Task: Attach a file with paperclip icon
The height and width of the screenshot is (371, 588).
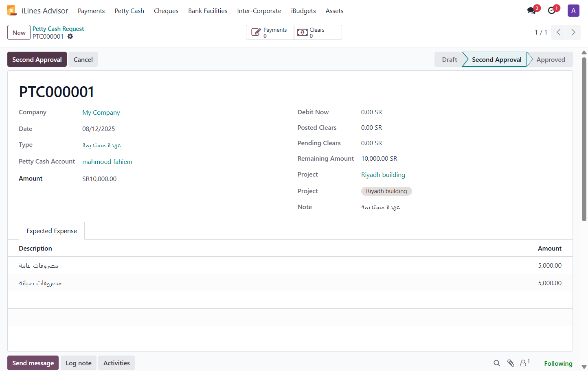Action: [511, 363]
